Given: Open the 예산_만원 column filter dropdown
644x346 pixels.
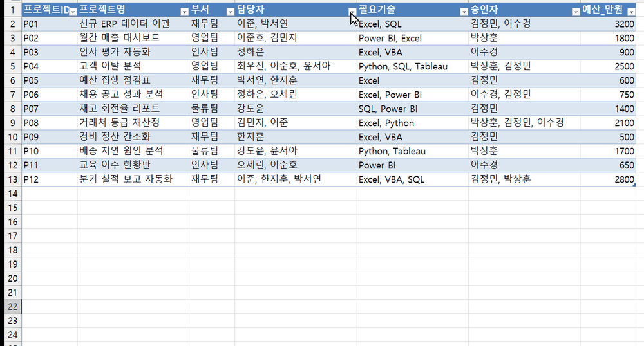Looking at the screenshot, I should point(632,12).
